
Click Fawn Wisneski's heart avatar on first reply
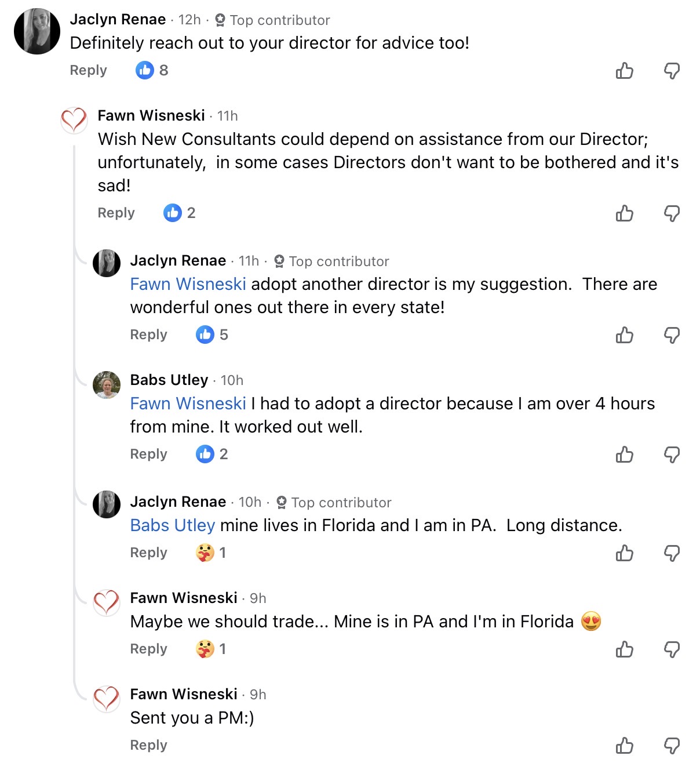tap(74, 120)
